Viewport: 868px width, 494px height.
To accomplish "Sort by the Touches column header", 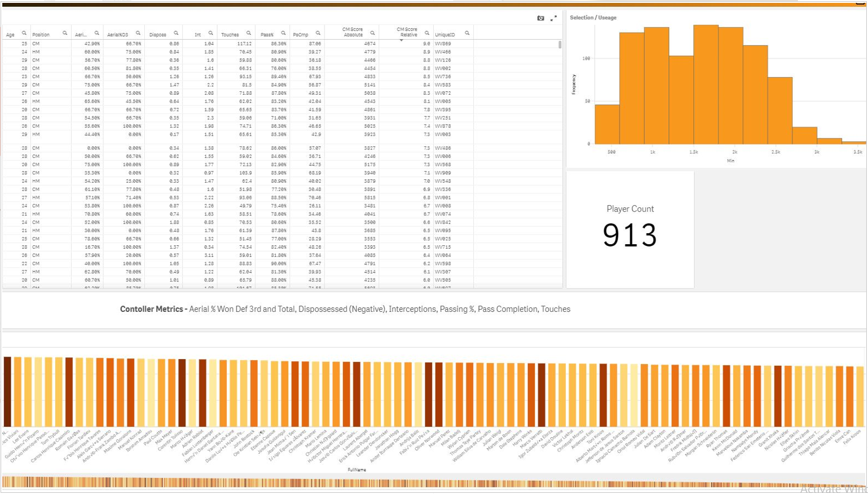I will [230, 34].
